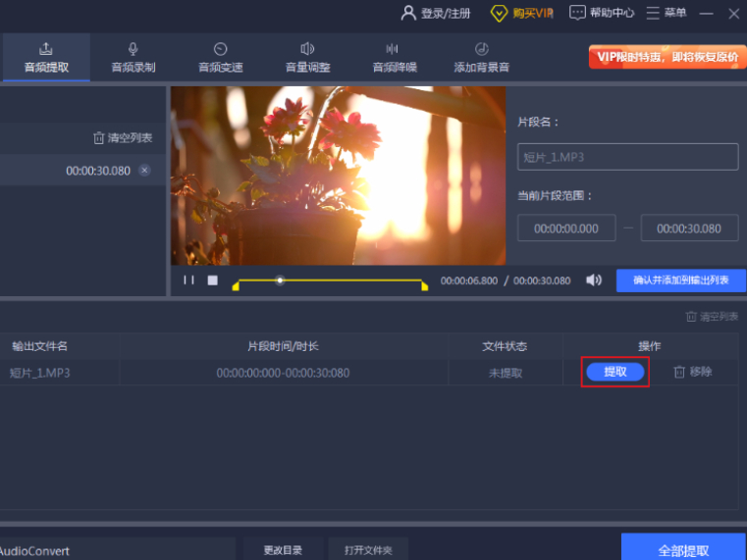Pause the video playback
Screen dimensions: 747x560
pyautogui.click(x=188, y=280)
